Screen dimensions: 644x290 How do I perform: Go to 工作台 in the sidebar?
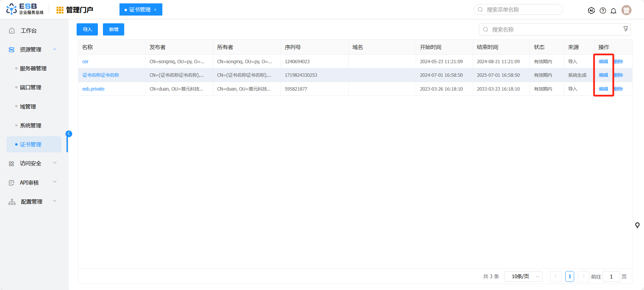[x=28, y=30]
